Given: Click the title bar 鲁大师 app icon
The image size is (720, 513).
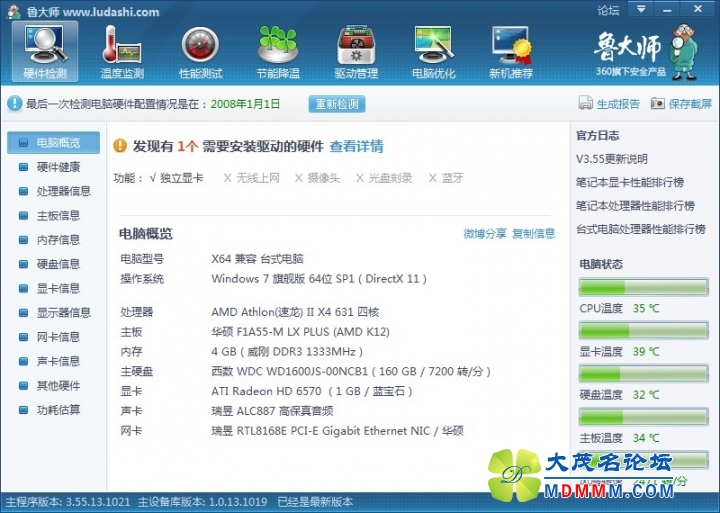Looking at the screenshot, I should click(x=14, y=11).
